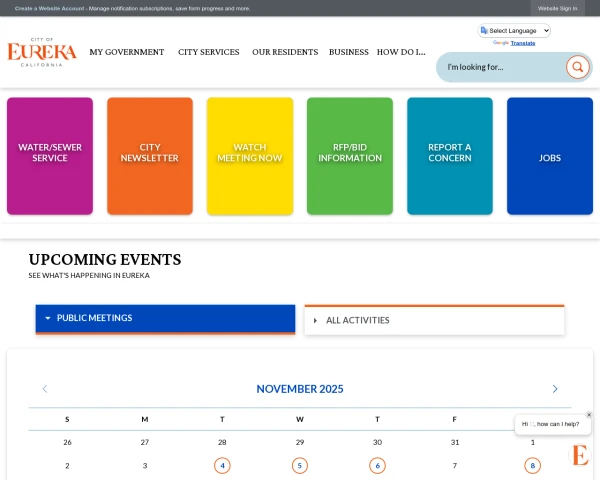Expand the All Activities section
This screenshot has width=600, height=480.
pyautogui.click(x=434, y=320)
